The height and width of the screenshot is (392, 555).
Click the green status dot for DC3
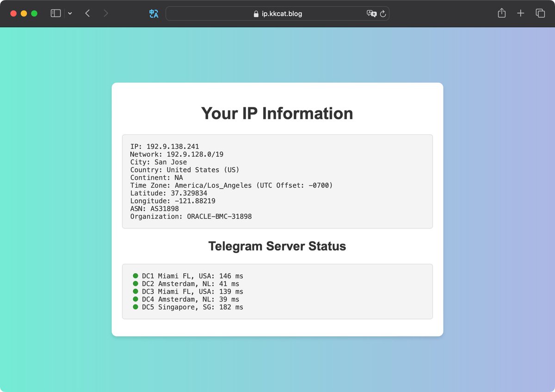[x=136, y=291]
